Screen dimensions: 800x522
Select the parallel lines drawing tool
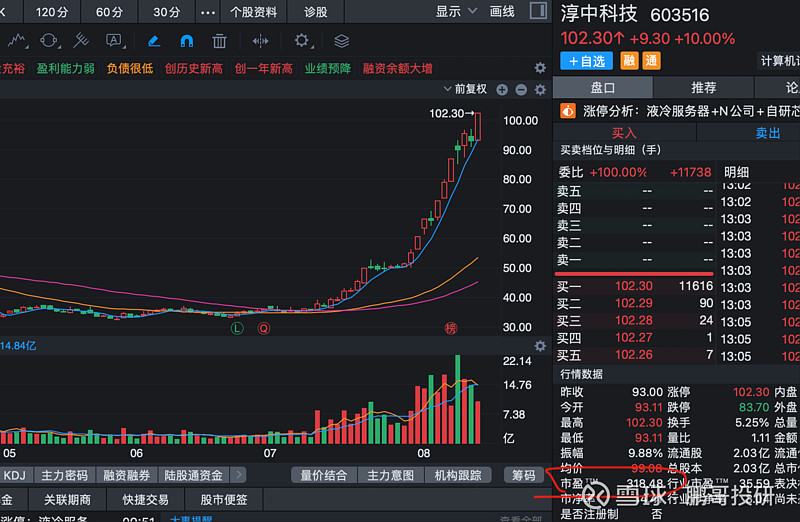coord(81,41)
